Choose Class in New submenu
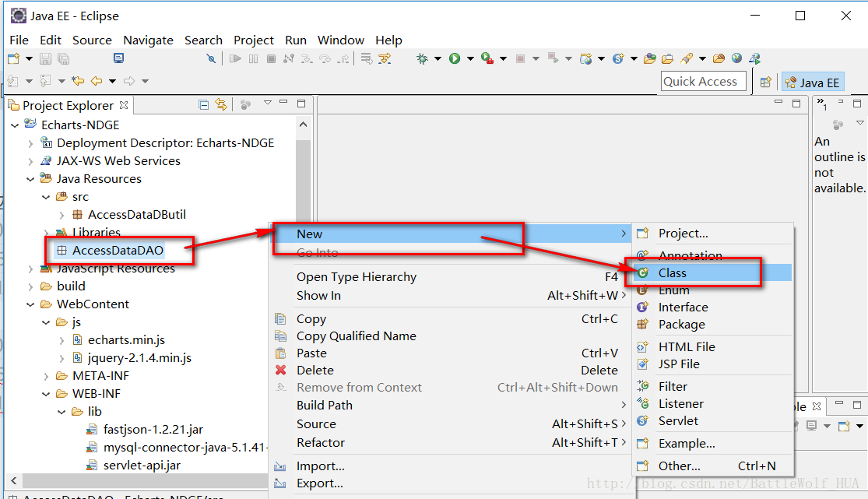 pos(712,272)
